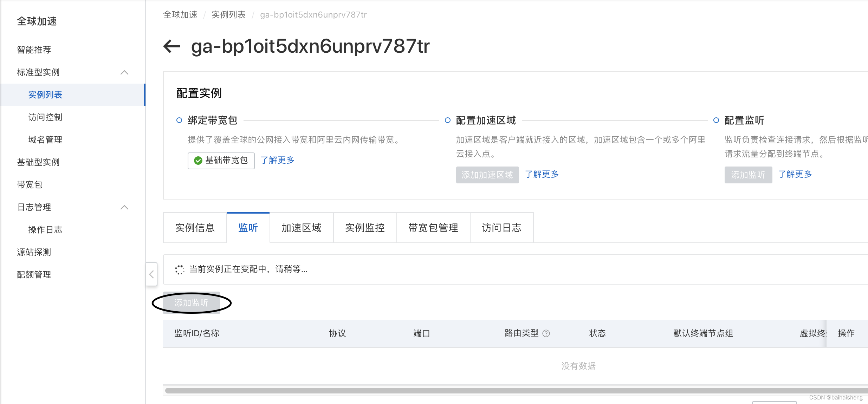Click the circled 添加监听 button

[192, 302]
